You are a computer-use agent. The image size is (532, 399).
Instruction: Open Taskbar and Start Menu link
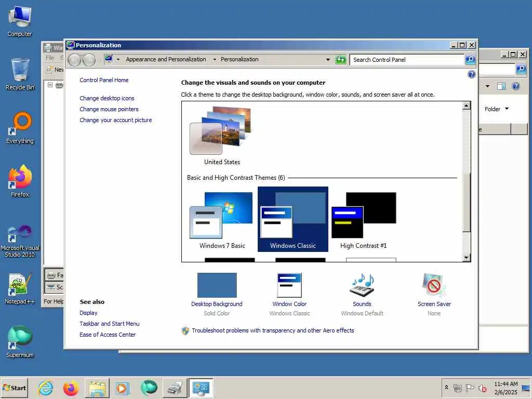coord(109,324)
